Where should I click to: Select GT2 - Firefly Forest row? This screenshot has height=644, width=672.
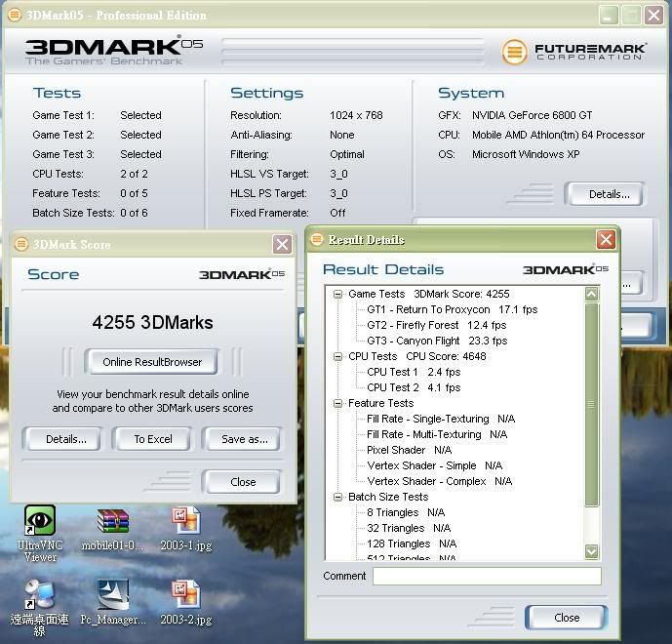[x=436, y=325]
